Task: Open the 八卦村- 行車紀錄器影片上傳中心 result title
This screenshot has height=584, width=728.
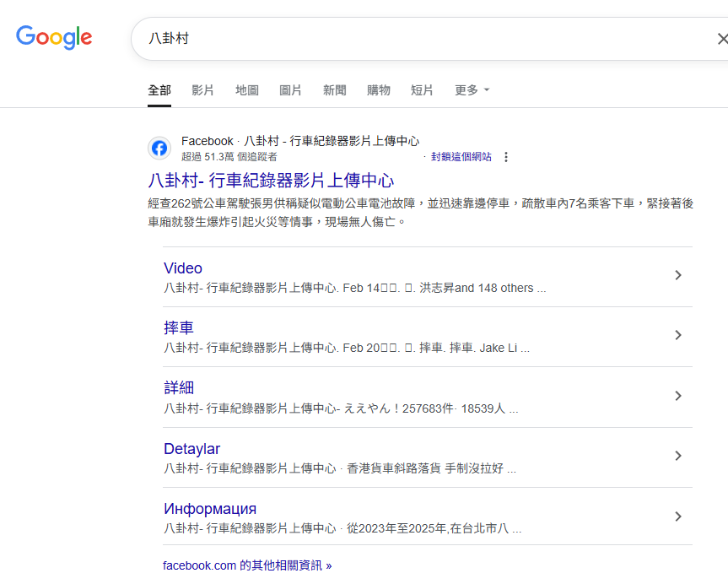Action: (x=271, y=181)
